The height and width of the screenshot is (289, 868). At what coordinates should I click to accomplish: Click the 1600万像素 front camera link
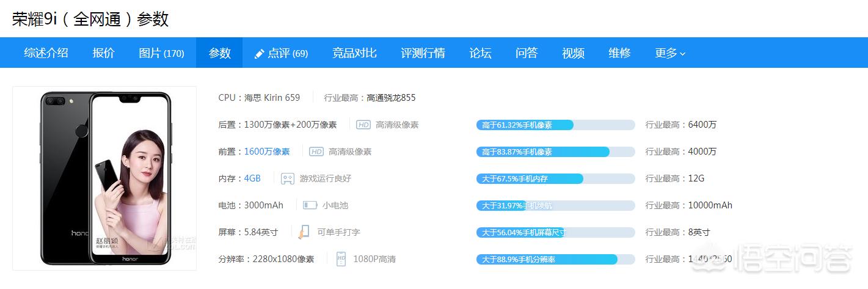tap(267, 152)
